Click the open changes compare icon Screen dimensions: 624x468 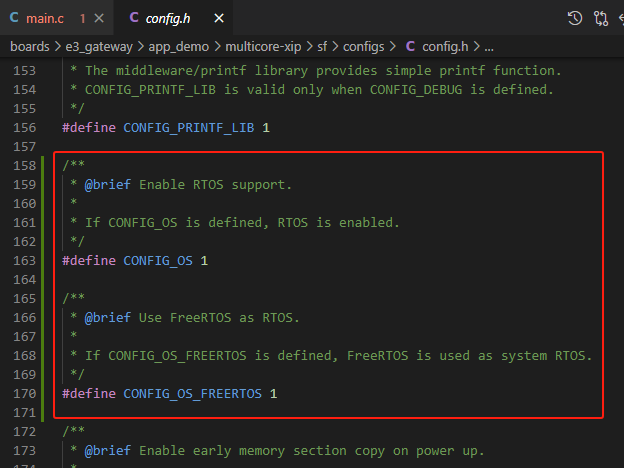[x=600, y=18]
